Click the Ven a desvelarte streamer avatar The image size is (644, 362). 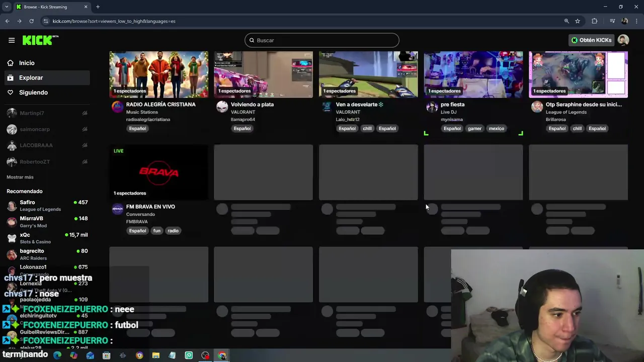[x=327, y=107]
